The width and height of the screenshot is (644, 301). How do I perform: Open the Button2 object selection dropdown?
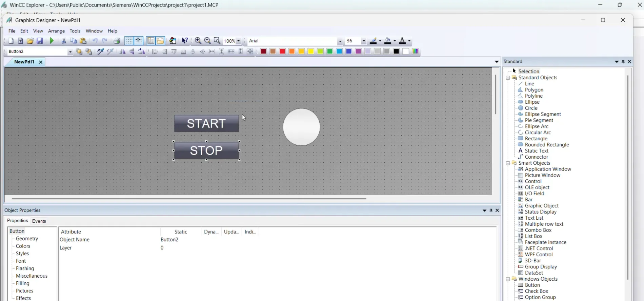pos(70,52)
